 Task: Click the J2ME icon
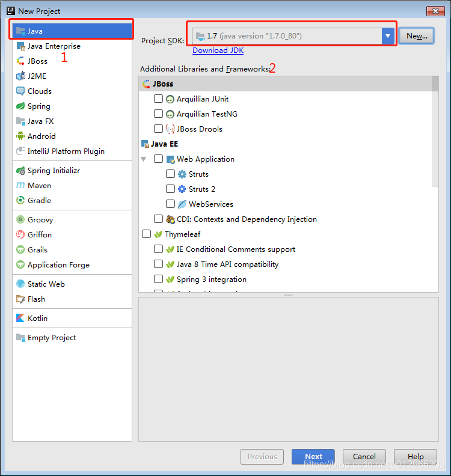[20, 76]
